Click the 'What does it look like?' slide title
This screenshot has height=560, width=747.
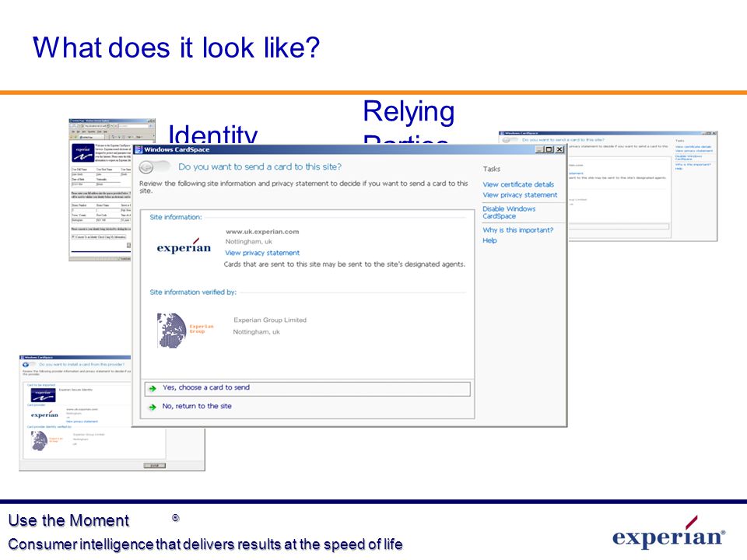point(177,47)
